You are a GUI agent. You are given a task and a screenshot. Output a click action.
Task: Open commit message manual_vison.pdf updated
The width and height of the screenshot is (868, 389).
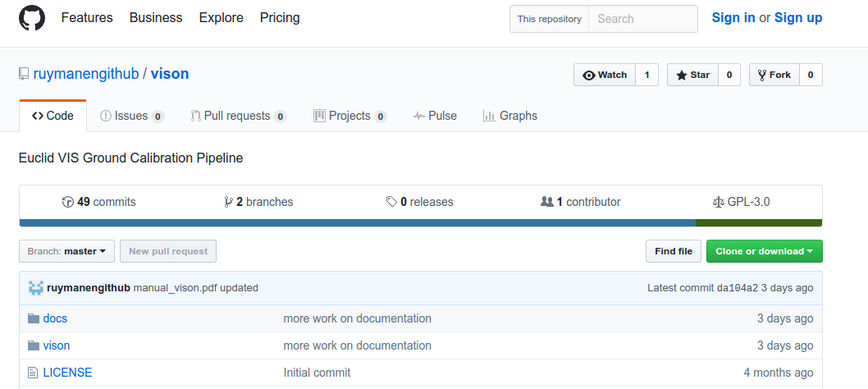click(196, 288)
